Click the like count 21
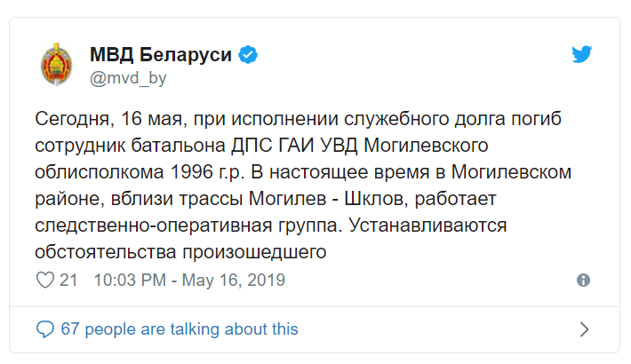This screenshot has width=631, height=364. pyautogui.click(x=68, y=280)
